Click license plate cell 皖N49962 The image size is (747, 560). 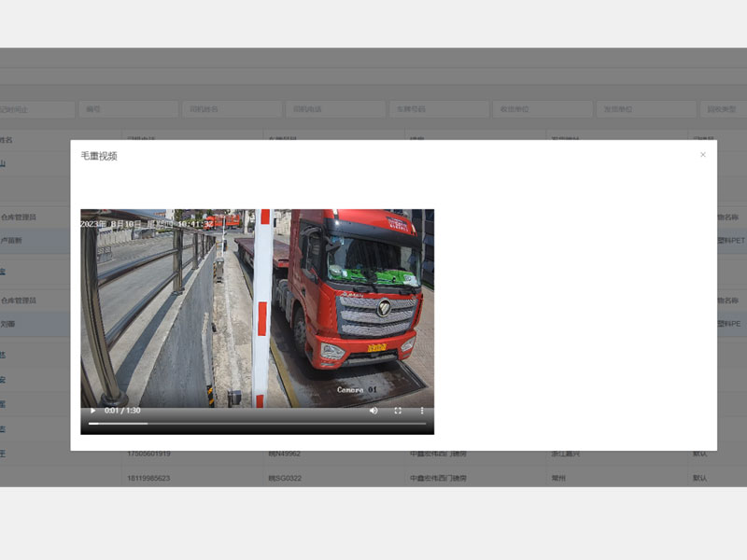[286, 455]
